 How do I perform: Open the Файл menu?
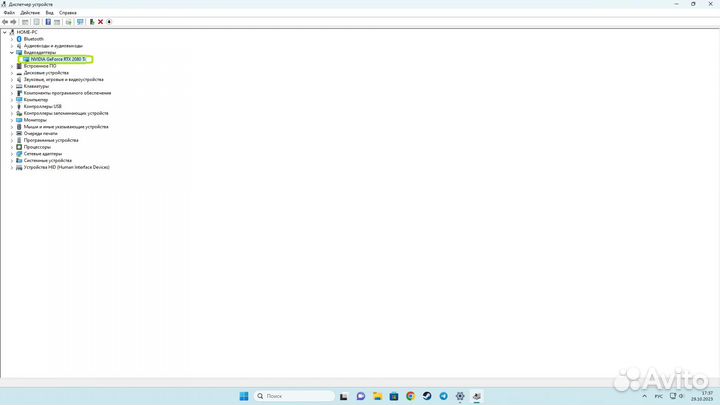click(x=8, y=13)
